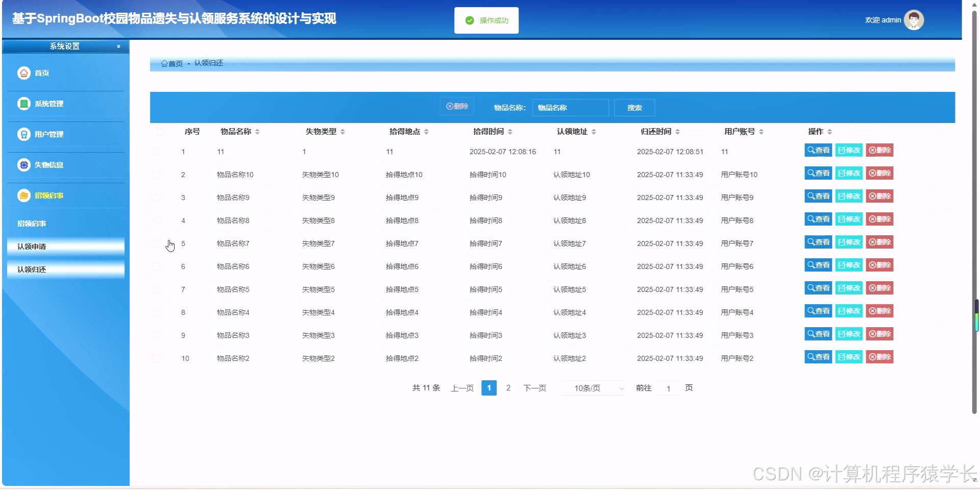The width and height of the screenshot is (980, 490).
Task: Click the magnifier icon on row 1's 查看 button
Action: pos(811,150)
